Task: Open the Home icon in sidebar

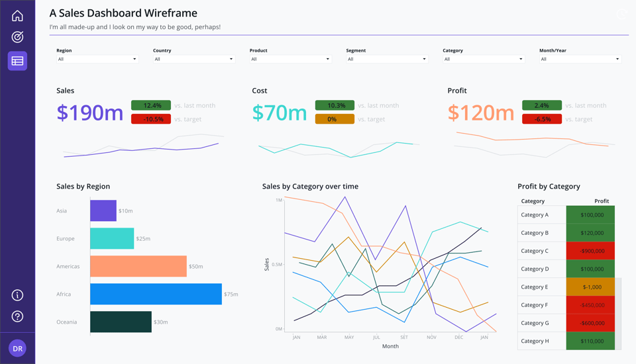Action: click(x=17, y=16)
